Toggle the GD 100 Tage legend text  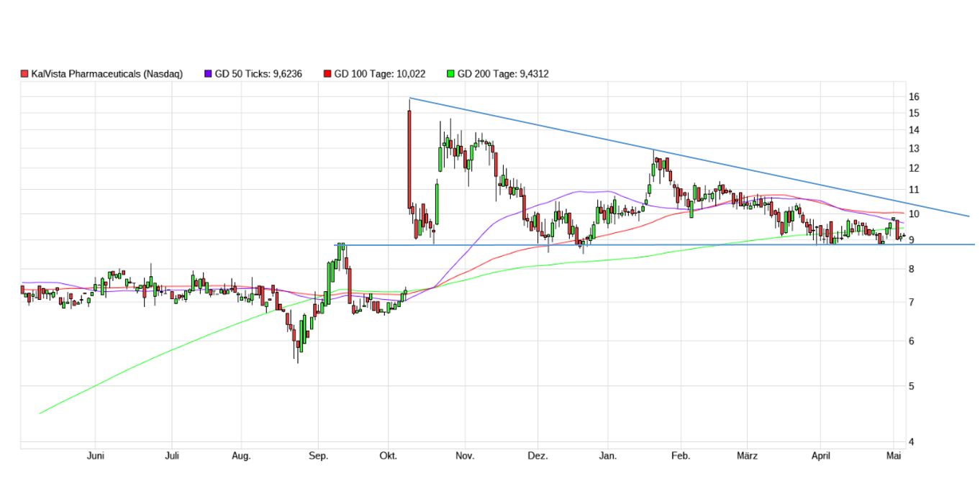coord(380,74)
